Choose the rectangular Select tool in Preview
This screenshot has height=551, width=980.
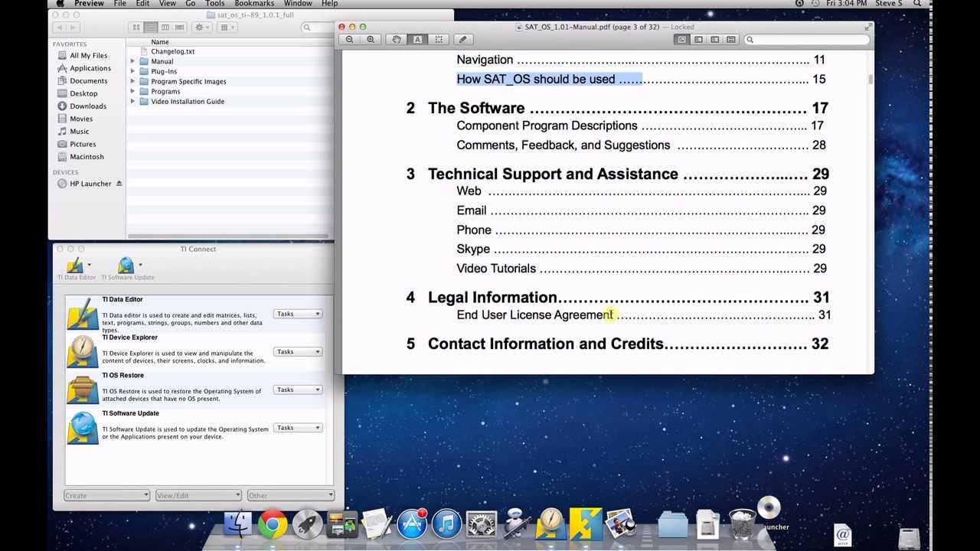(439, 40)
